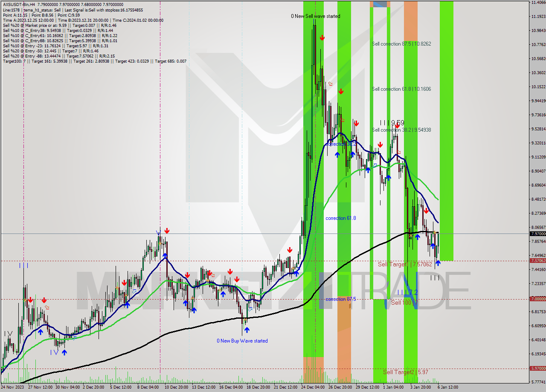Click the '0 New Buy Wave started' label

point(242,341)
